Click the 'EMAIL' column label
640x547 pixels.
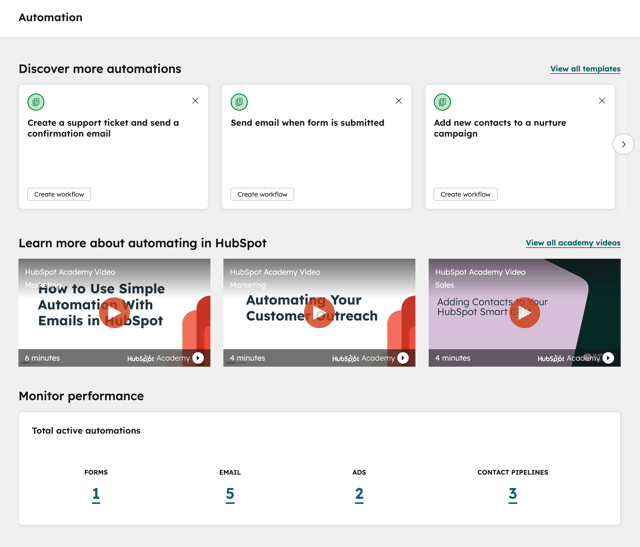(x=230, y=472)
